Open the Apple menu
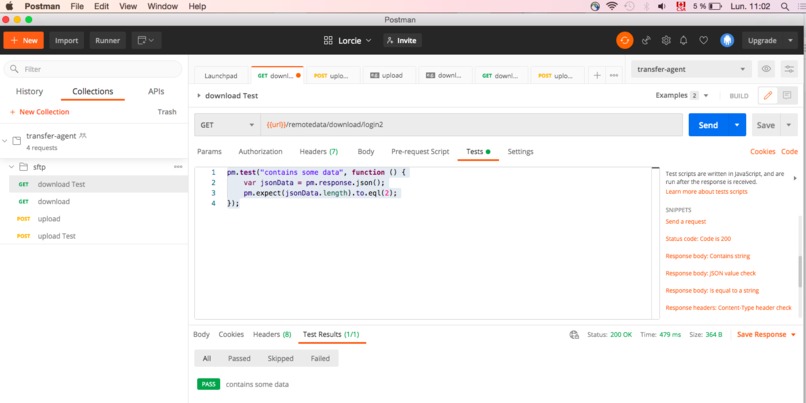Viewport: 806px width, 403px height. [9, 6]
